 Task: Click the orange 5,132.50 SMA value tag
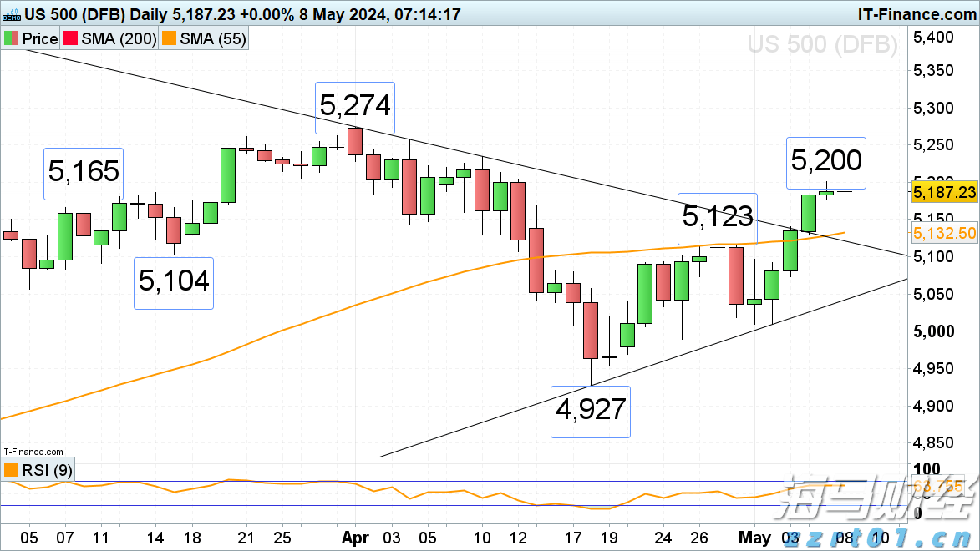click(945, 233)
